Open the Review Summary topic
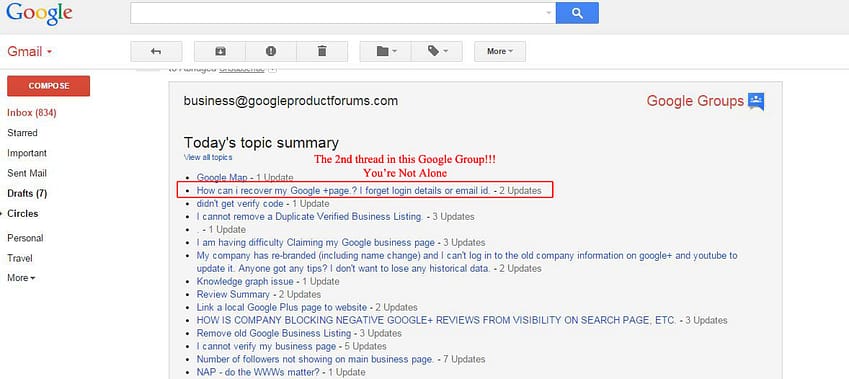This screenshot has width=849, height=379. click(x=233, y=295)
